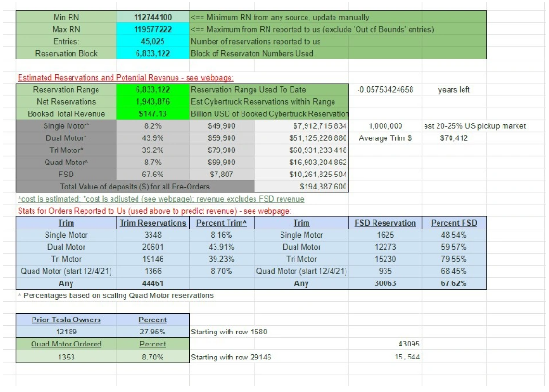Image resolution: width=549 pixels, height=392 pixels.
Task: Open the cost is estimated footnote link
Action: click(x=161, y=199)
